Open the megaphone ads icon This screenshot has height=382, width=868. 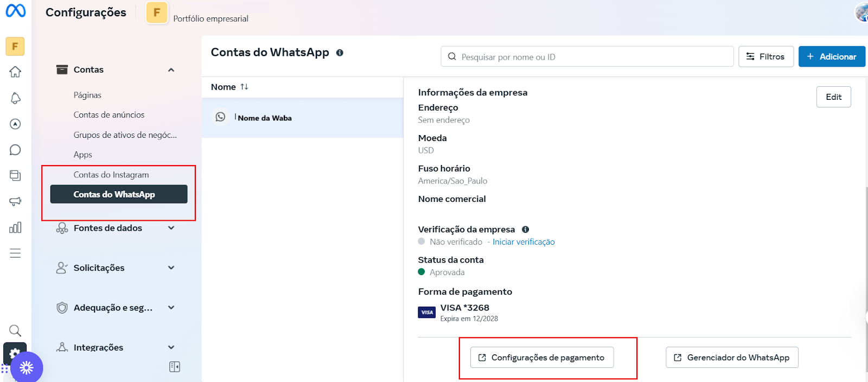click(15, 201)
